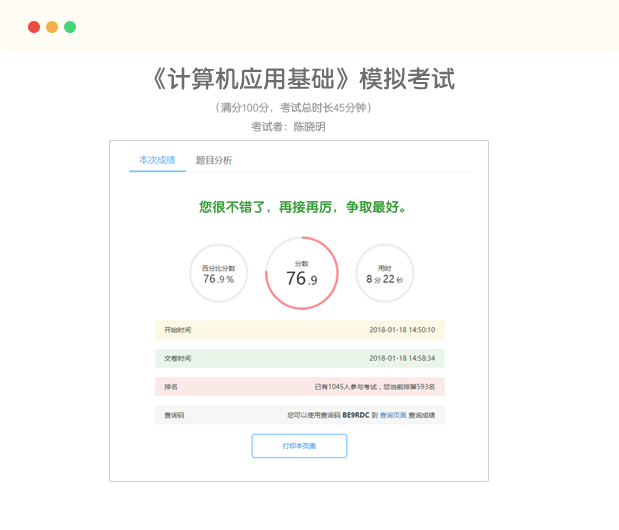Click the 分数 76.9 score ring
The height and width of the screenshot is (530, 619).
(302, 274)
